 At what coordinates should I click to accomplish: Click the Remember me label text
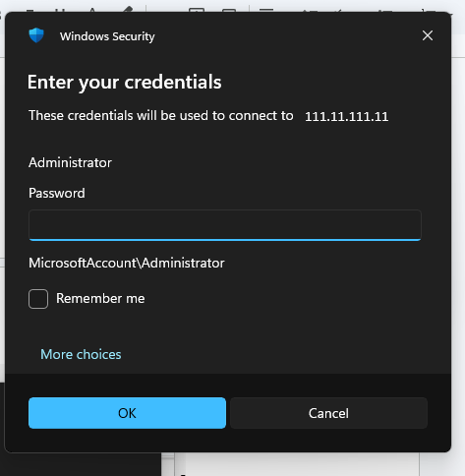[x=100, y=298]
